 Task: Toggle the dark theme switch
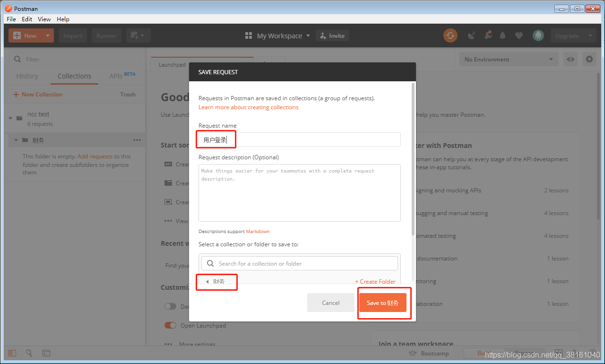point(170,306)
